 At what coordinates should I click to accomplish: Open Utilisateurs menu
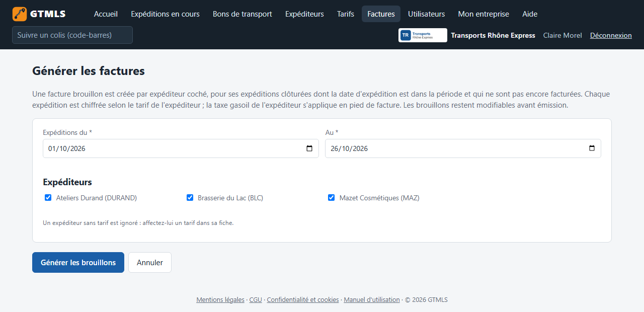pyautogui.click(x=426, y=14)
